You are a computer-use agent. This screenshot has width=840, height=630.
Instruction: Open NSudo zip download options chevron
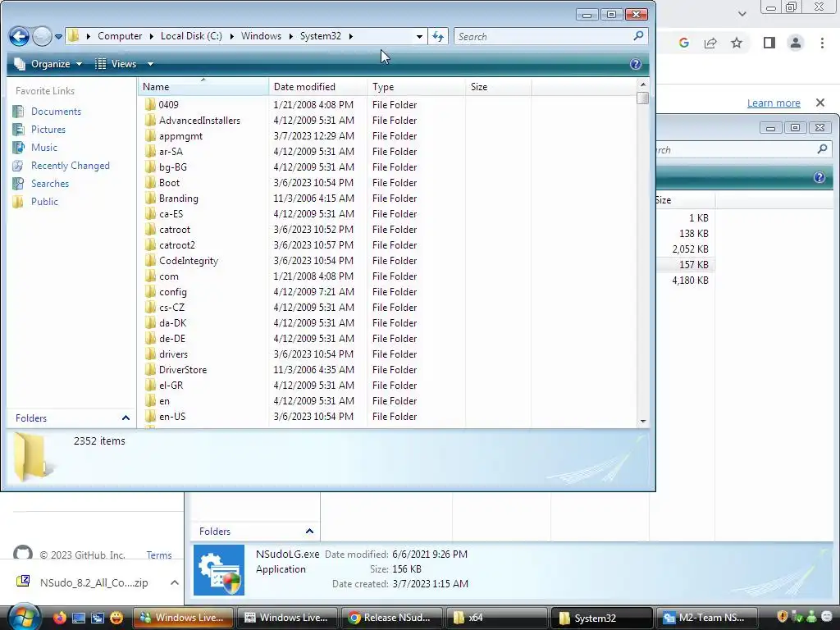(175, 582)
